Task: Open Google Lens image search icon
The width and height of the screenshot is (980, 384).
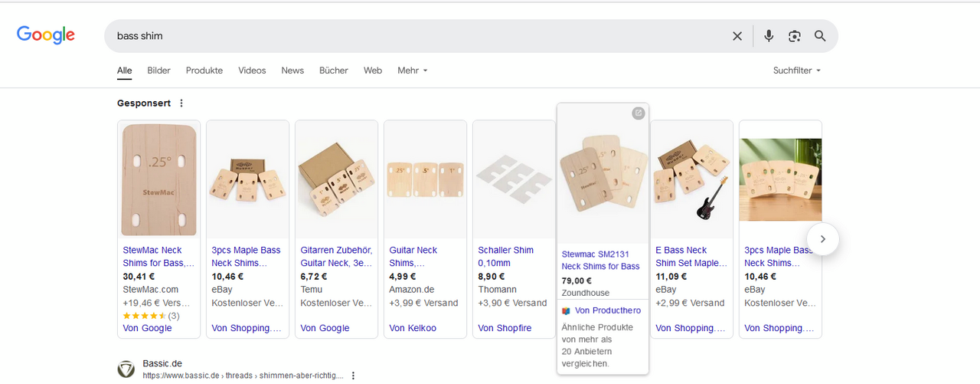Action: (x=795, y=36)
